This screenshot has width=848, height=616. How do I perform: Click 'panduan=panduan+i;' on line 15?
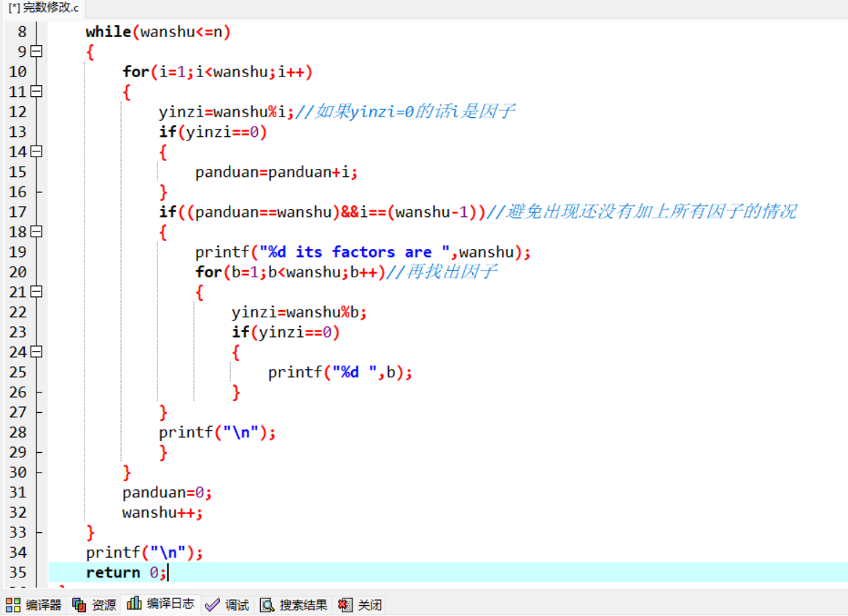276,172
